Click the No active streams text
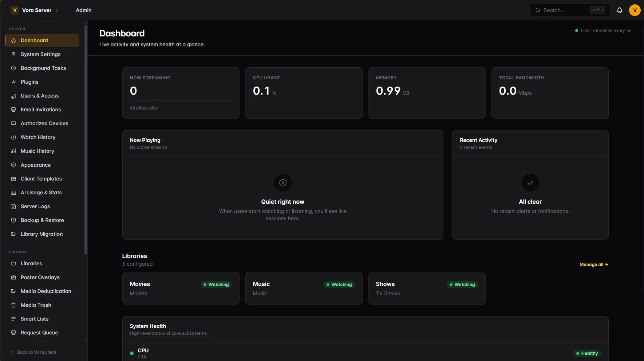Viewport: 644px width, 361px height. click(x=149, y=147)
